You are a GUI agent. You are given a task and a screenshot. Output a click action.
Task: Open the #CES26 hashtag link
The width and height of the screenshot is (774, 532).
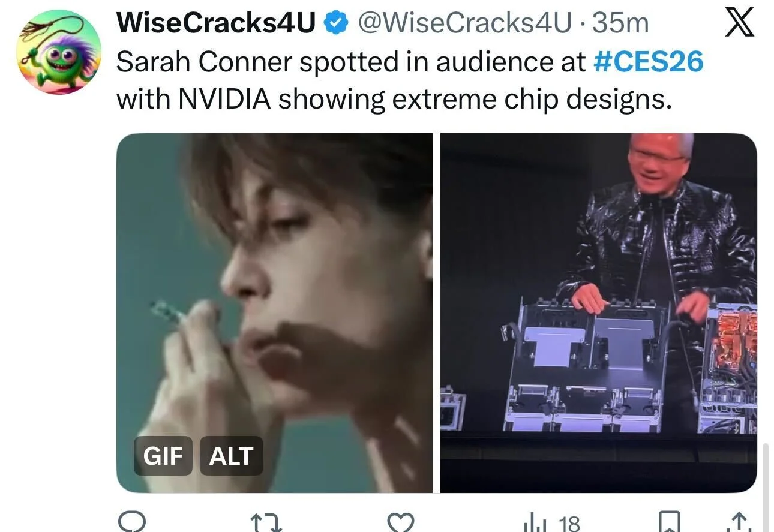click(647, 62)
